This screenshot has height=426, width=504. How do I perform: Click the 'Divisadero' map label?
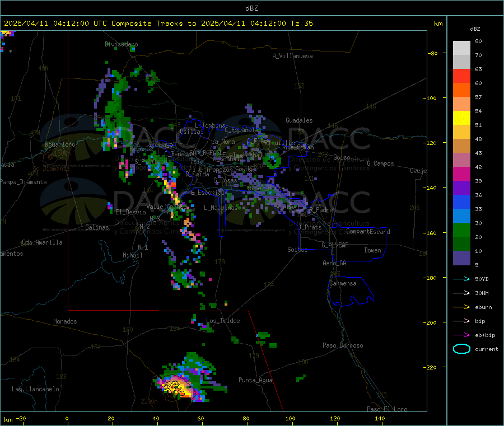tap(121, 44)
